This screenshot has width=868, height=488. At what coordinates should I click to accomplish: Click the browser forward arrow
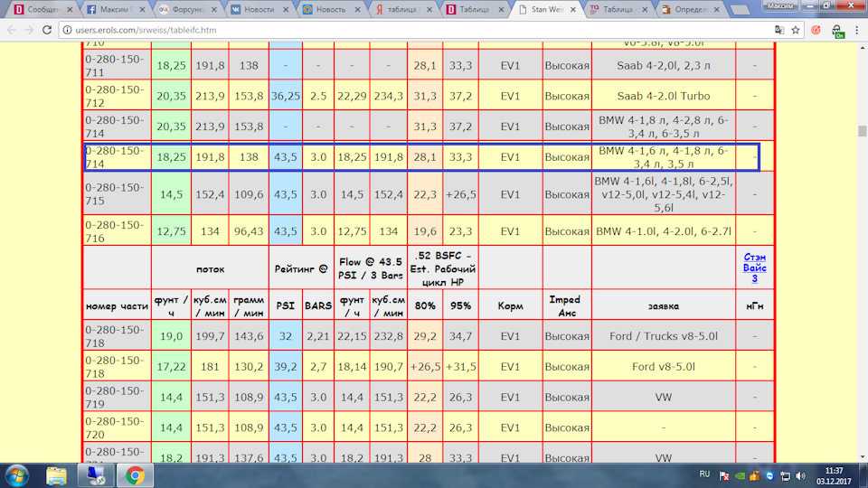pos(29,30)
